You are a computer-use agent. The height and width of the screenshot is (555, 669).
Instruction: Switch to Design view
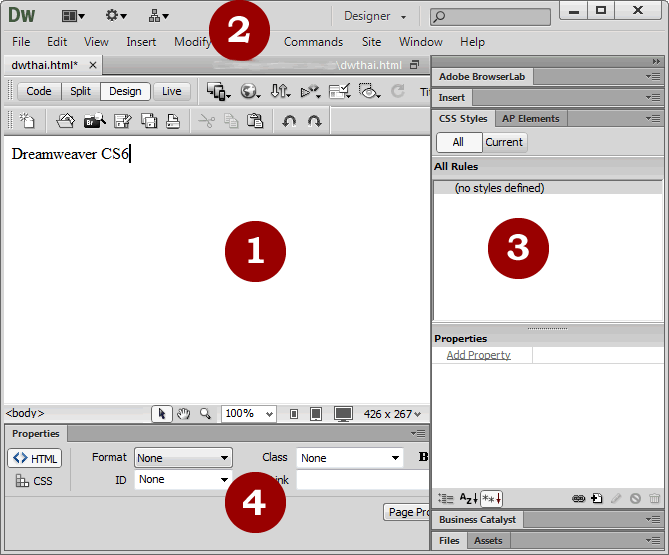pyautogui.click(x=125, y=91)
